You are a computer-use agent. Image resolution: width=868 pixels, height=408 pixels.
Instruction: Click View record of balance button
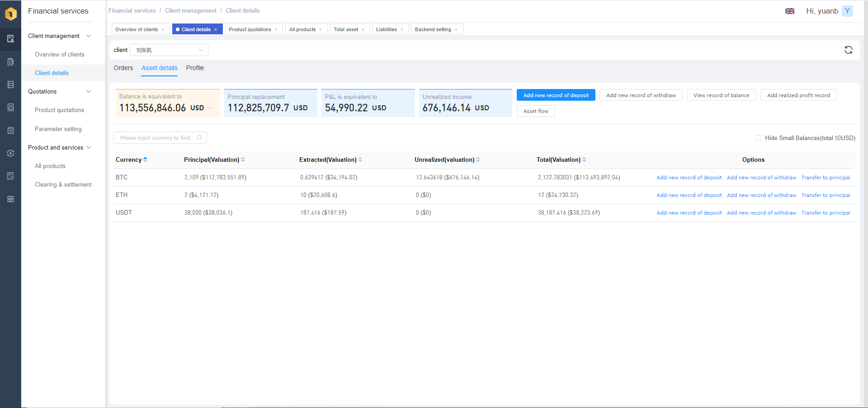click(x=722, y=95)
